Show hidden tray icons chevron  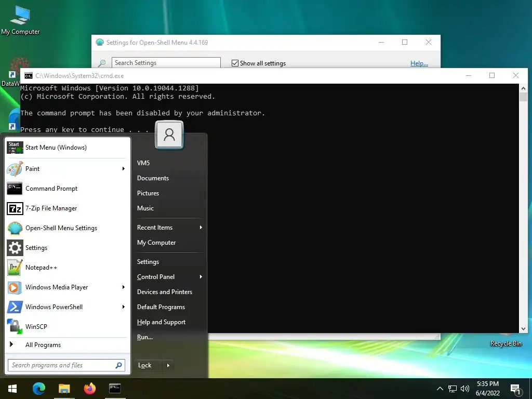(x=440, y=389)
